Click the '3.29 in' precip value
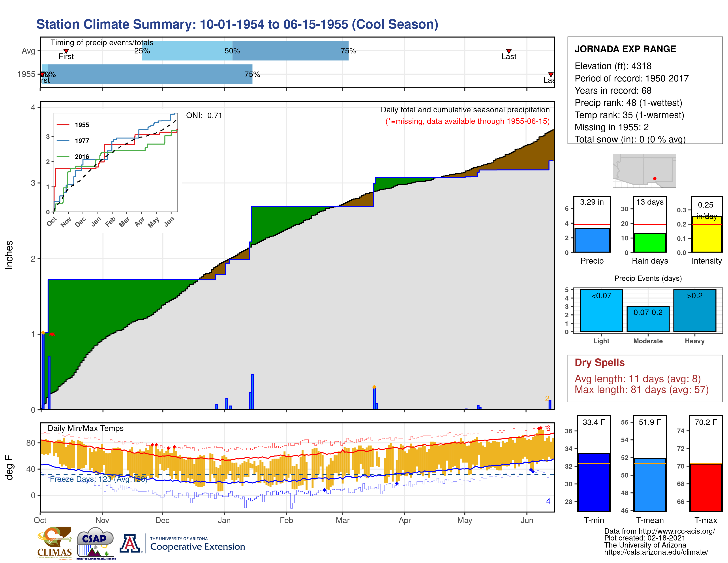Screen dimensions: 728x563 click(592, 202)
